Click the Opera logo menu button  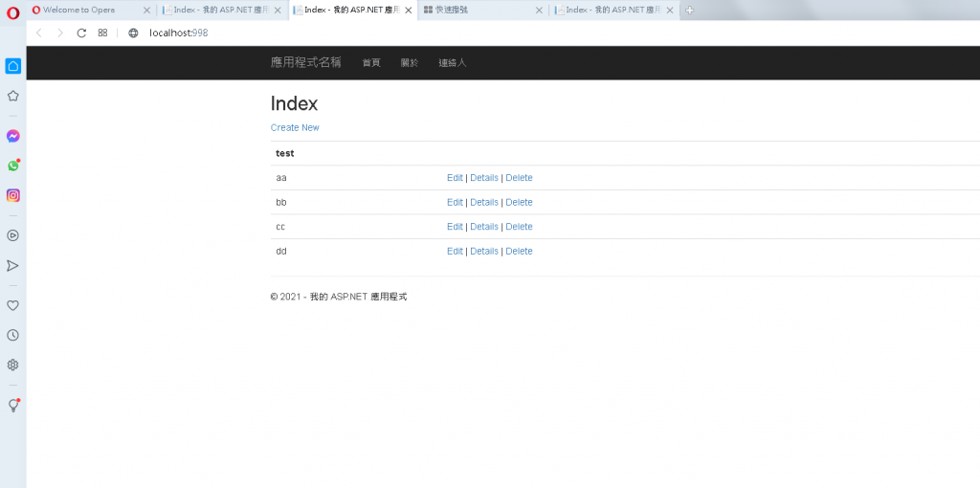pos(13,11)
